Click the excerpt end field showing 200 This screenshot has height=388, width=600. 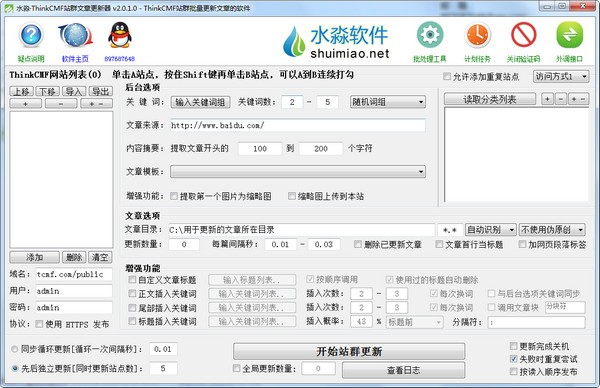(321, 149)
